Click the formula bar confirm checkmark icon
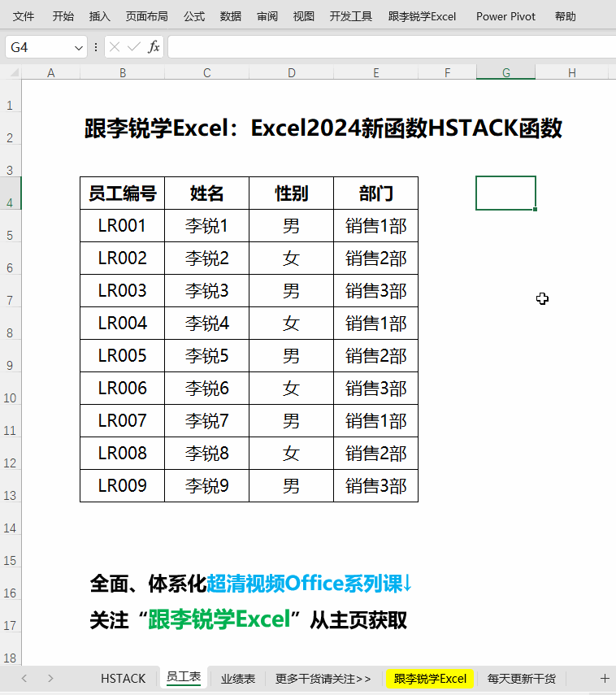616x695 pixels. click(133, 47)
